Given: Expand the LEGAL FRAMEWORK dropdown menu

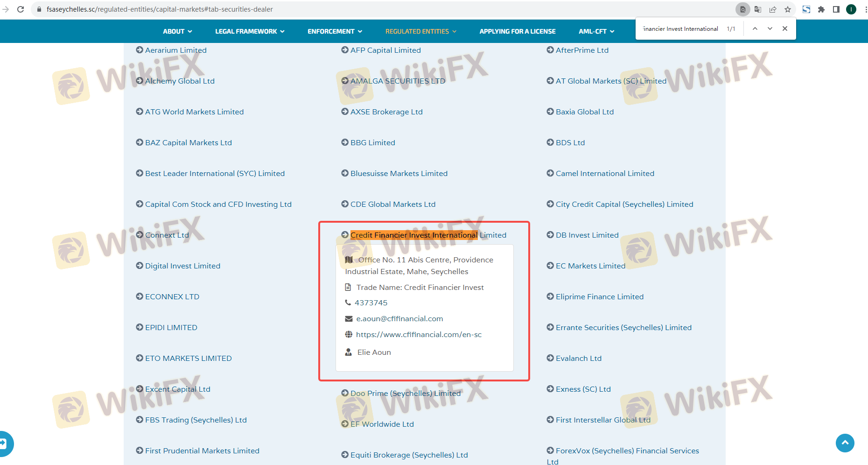Looking at the screenshot, I should pyautogui.click(x=250, y=31).
